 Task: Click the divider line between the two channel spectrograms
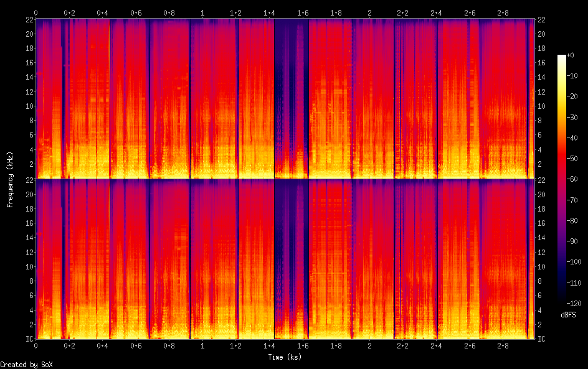[x=284, y=179]
